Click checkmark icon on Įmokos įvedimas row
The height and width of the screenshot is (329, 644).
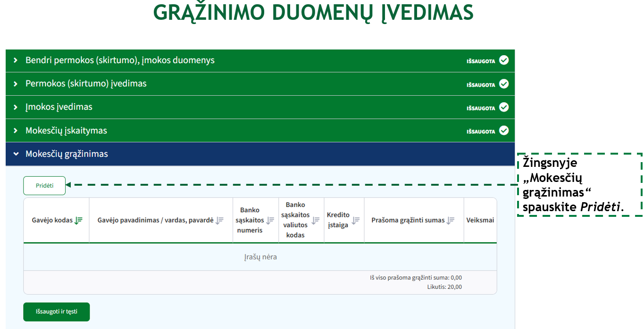504,107
